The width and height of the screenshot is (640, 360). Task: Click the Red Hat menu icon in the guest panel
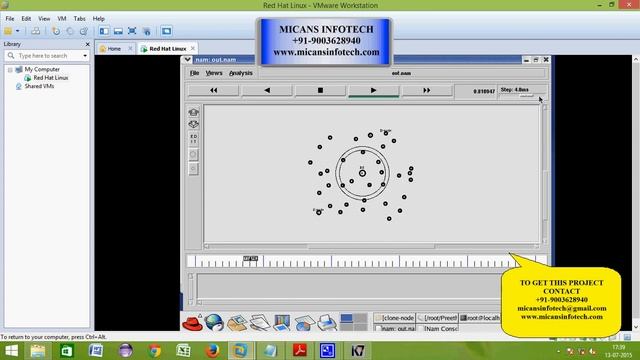pos(192,323)
